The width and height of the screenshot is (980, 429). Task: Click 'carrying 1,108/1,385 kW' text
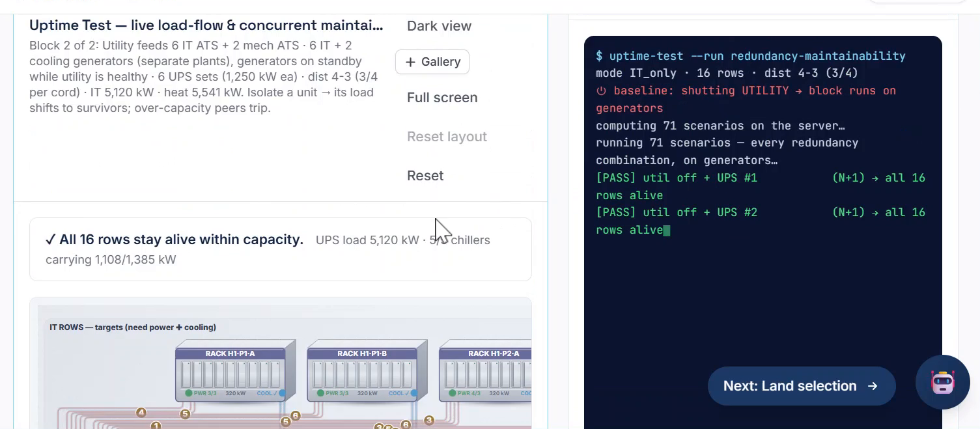(x=111, y=260)
